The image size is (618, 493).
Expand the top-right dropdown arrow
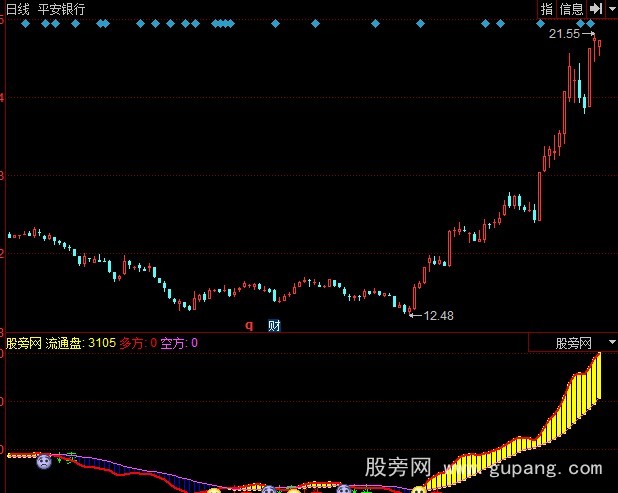click(612, 8)
